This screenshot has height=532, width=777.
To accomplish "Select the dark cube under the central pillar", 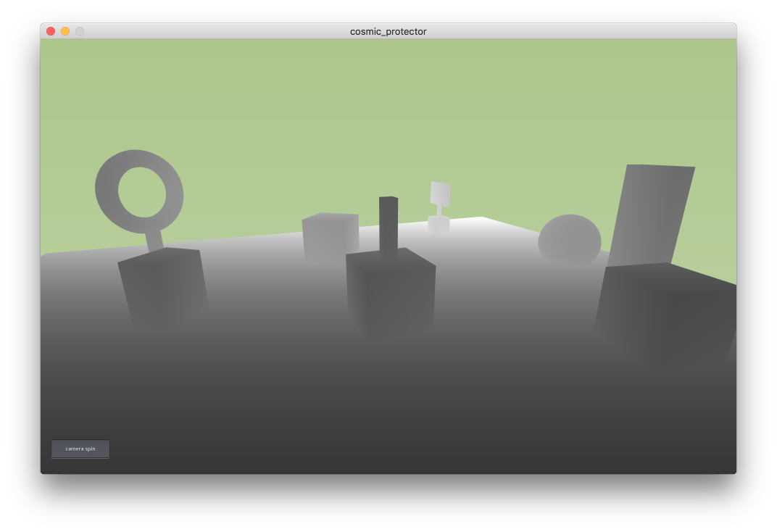I will (391, 294).
